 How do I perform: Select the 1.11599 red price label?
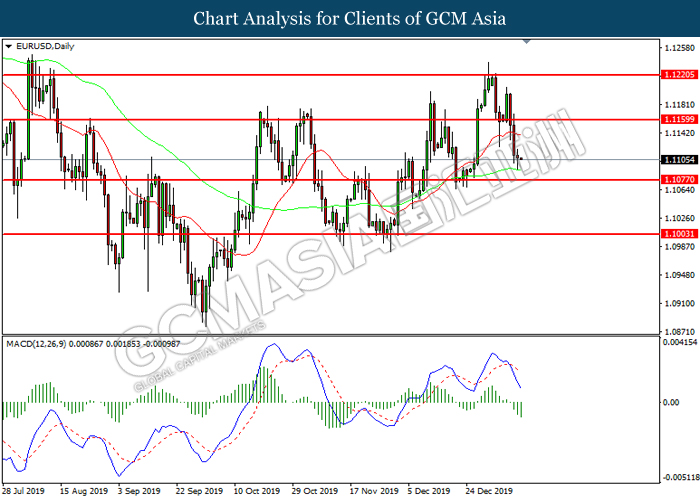point(679,119)
